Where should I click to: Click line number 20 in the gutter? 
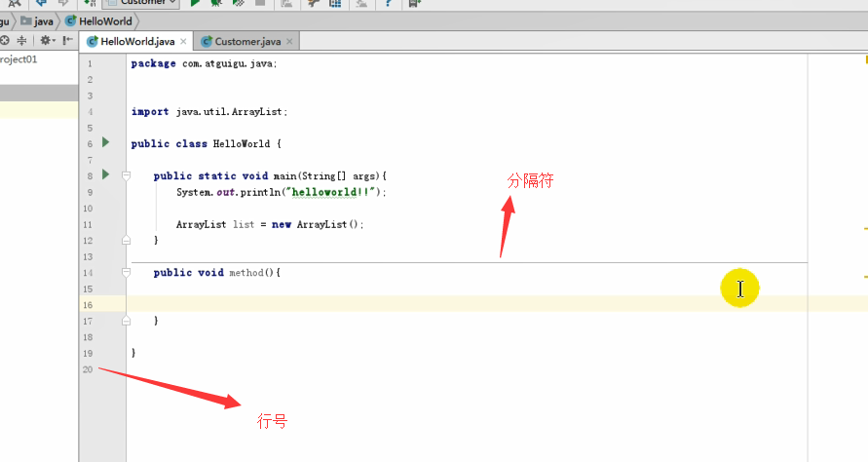[88, 369]
